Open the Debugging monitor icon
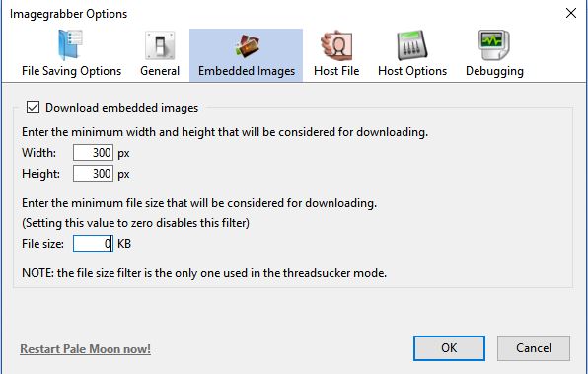588x374 pixels. coord(494,45)
